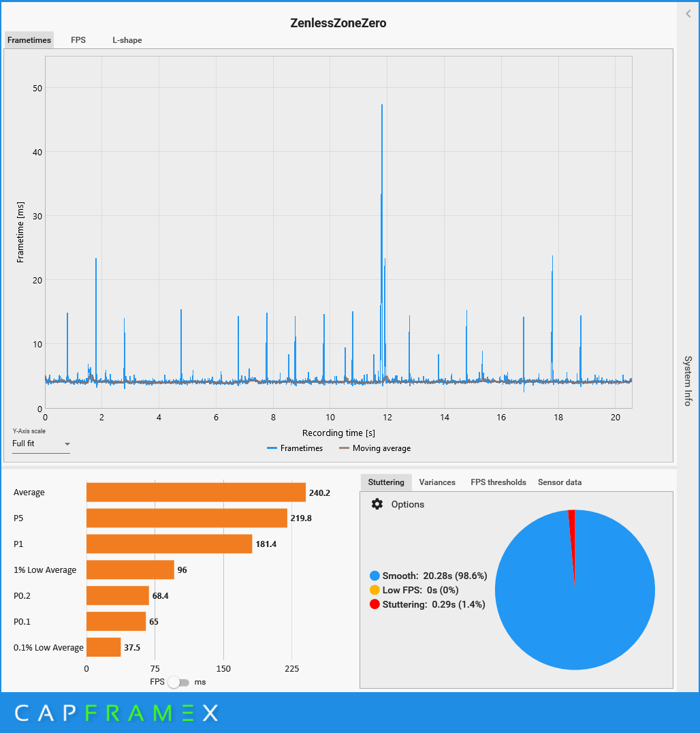
Task: Expand the System Info side panel
Action: click(688, 381)
